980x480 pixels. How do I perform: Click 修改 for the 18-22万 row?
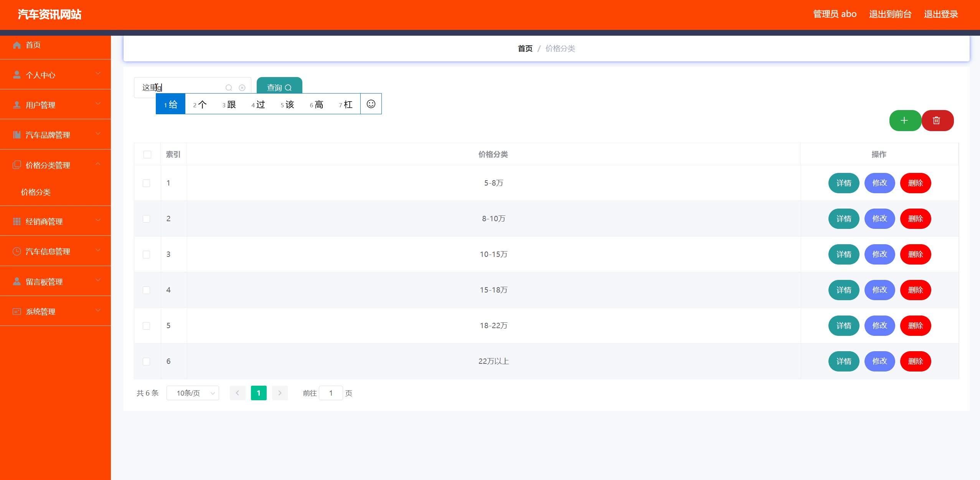[880, 325]
